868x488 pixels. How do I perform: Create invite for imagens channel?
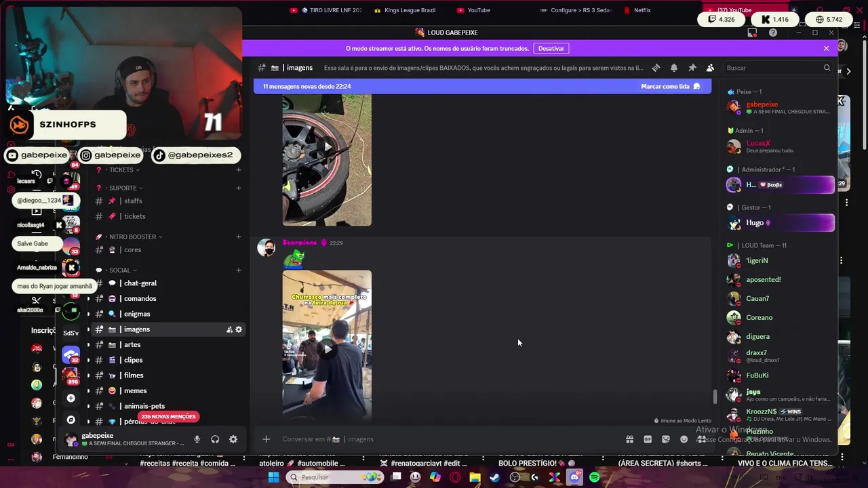tap(229, 329)
